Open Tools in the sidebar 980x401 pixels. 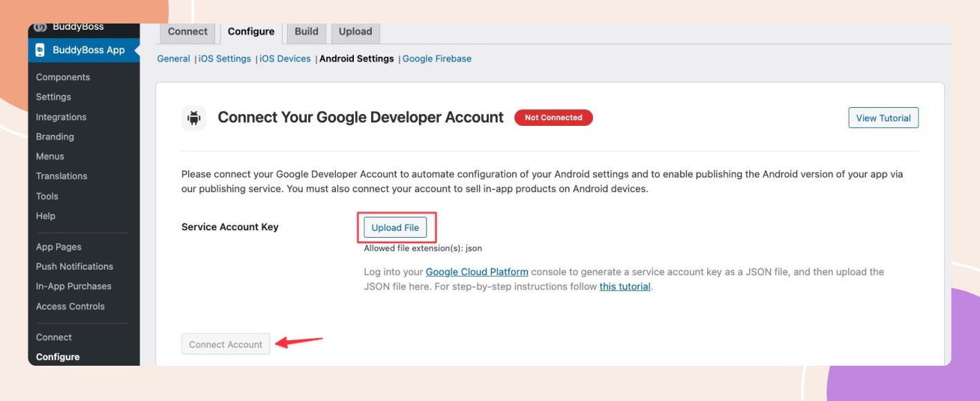pos(47,196)
